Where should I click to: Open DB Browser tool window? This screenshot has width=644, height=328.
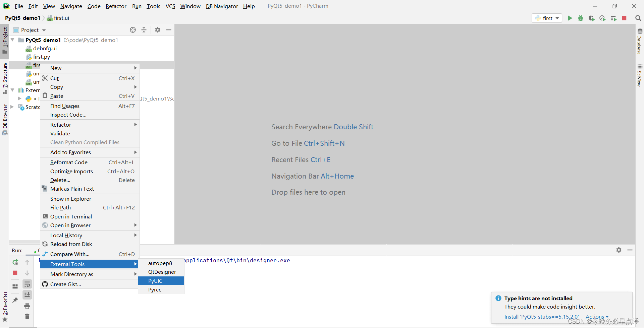[x=5, y=120]
